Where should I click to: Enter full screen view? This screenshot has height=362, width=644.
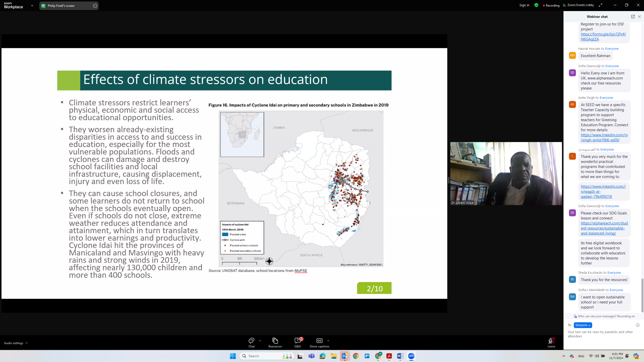[600, 5]
